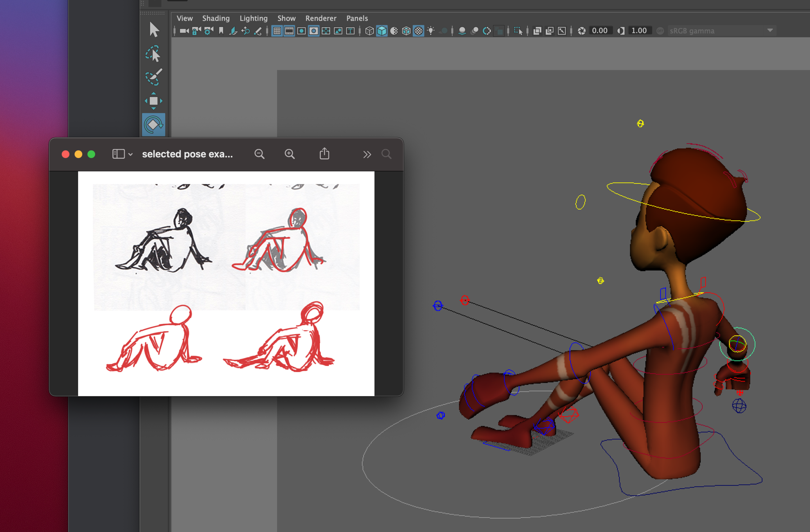Toggle wireframe on shaded display

tap(406, 31)
